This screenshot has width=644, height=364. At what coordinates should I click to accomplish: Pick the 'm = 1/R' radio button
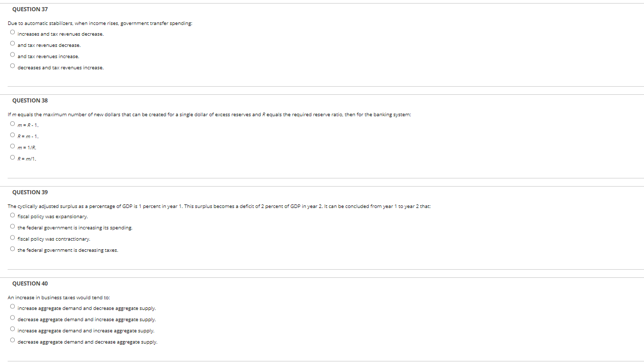pos(12,146)
